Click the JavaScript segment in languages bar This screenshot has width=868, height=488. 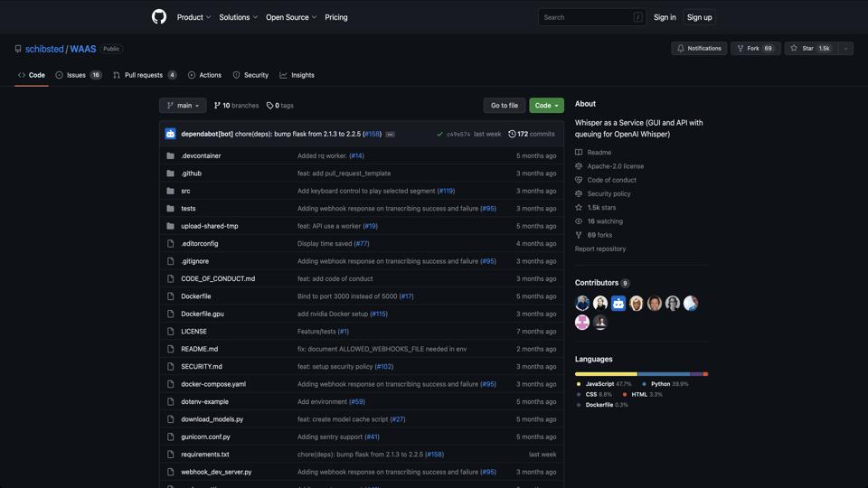coord(606,373)
